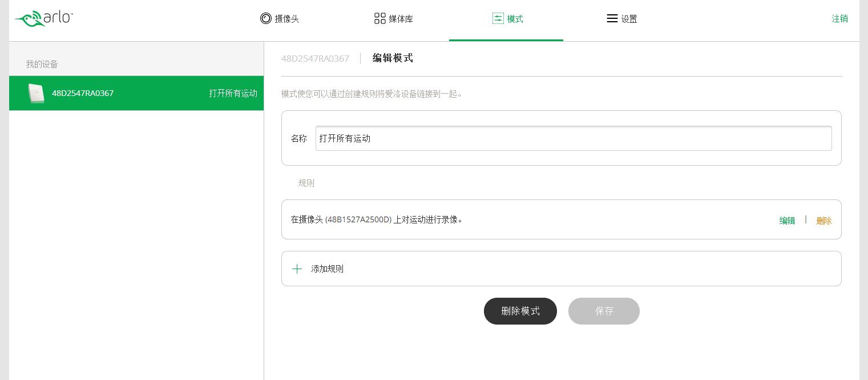Click the mode sliders icon
Viewport: 868px width, 380px height.
(x=498, y=18)
